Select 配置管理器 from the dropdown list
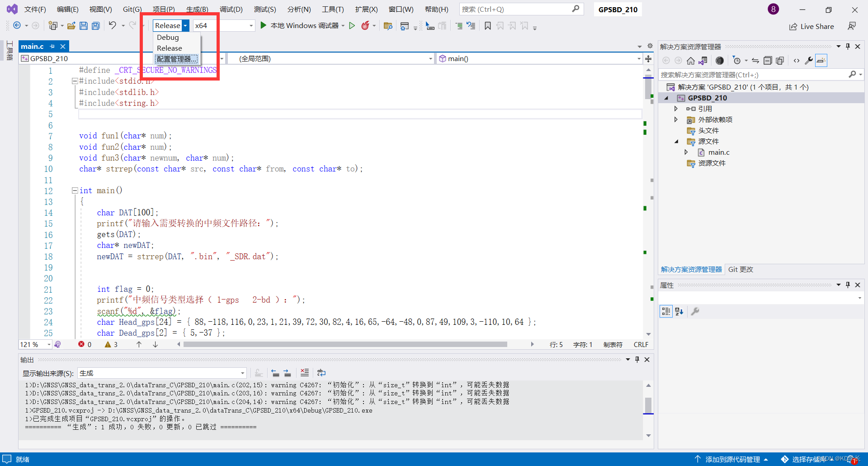 (x=176, y=59)
